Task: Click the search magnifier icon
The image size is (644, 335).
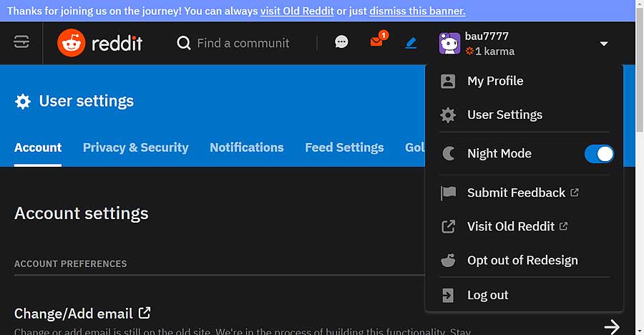Action: tap(184, 43)
